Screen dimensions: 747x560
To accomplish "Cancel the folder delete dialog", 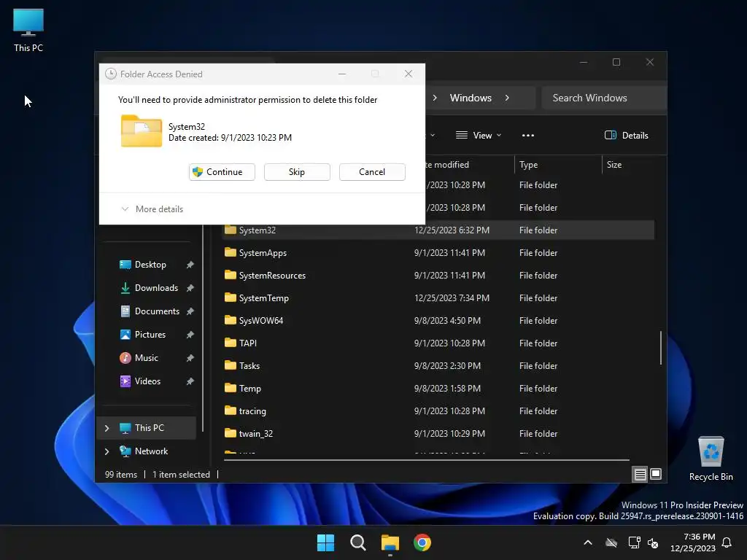I will pos(372,172).
